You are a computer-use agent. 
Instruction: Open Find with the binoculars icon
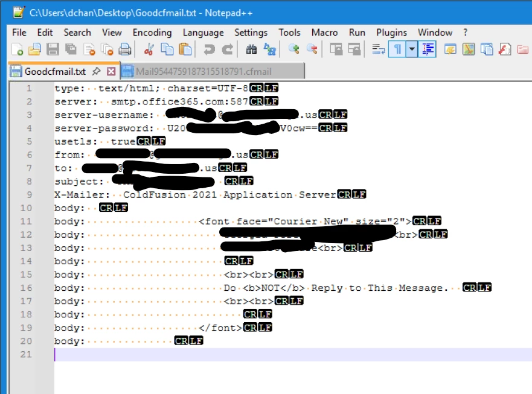tap(251, 49)
